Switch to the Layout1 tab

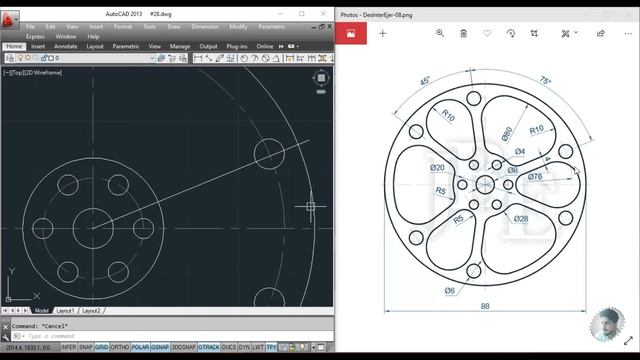65,311
